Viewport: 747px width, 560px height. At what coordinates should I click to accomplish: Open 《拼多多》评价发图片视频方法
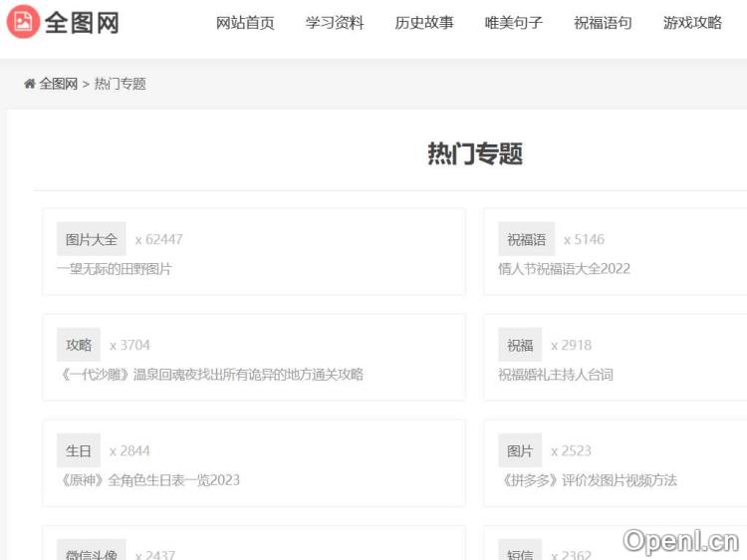click(x=588, y=480)
